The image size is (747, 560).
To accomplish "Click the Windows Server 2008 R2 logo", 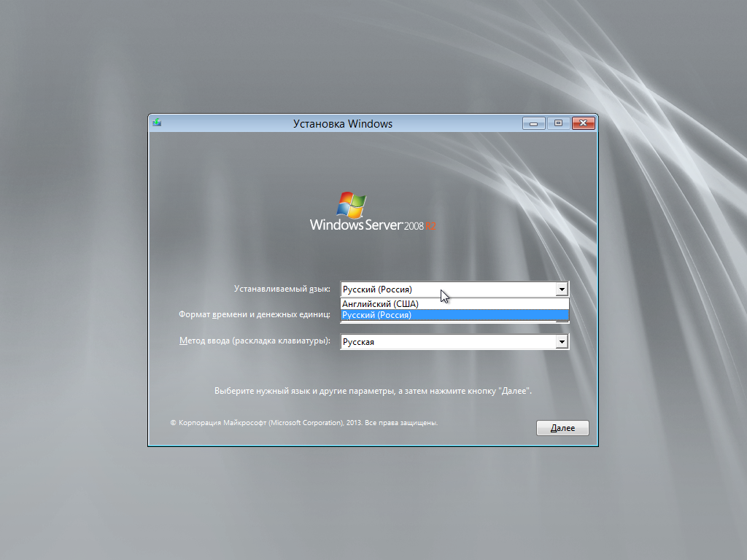I will click(x=373, y=212).
